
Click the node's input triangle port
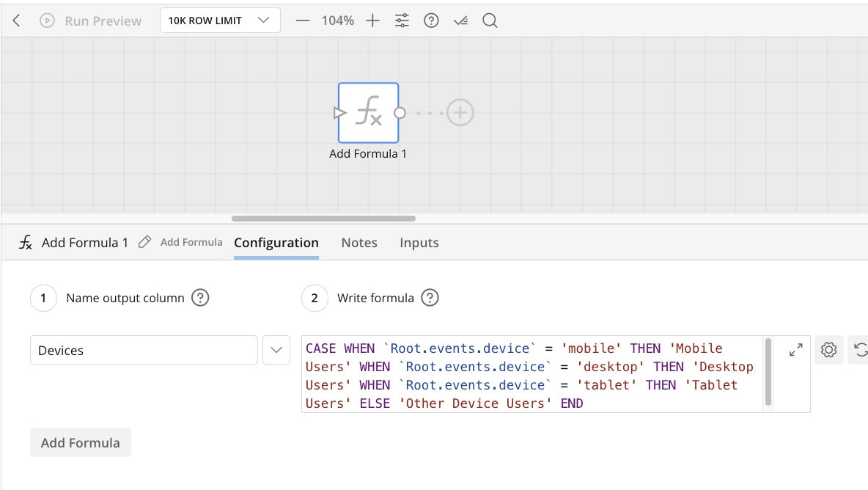339,113
